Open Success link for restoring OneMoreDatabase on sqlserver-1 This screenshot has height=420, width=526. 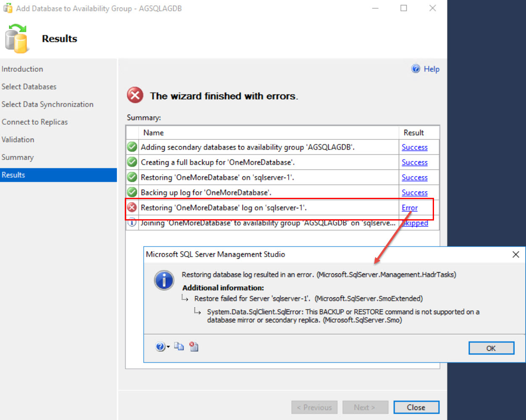click(x=414, y=178)
